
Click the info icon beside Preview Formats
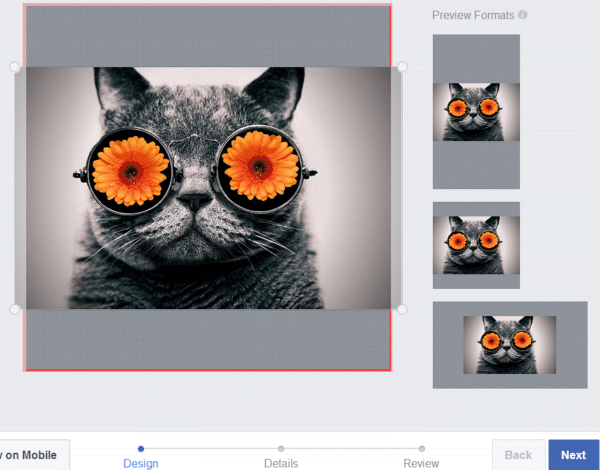523,15
